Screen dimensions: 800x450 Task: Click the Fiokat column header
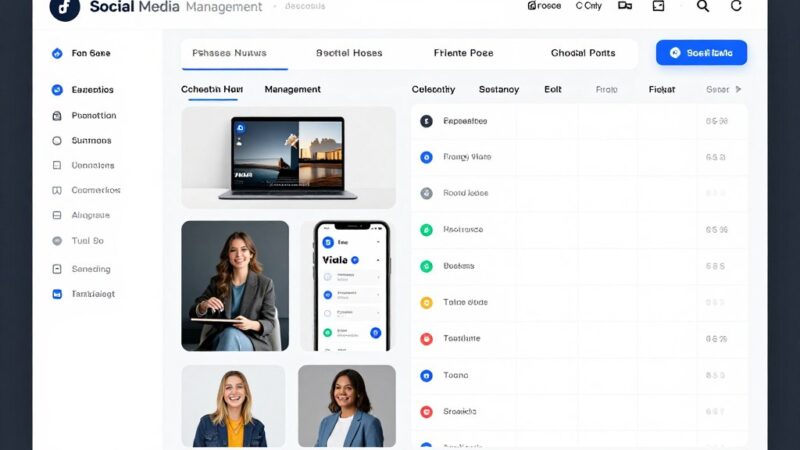(x=662, y=89)
